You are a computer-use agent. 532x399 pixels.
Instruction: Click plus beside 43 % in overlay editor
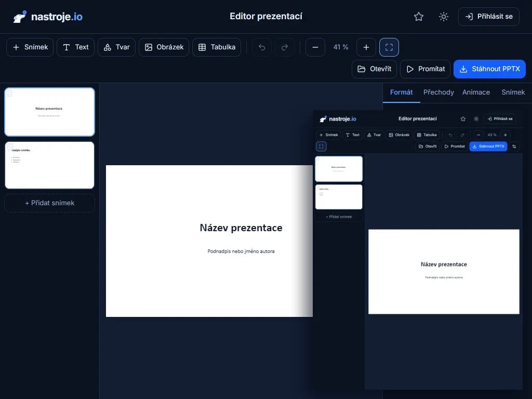point(505,135)
